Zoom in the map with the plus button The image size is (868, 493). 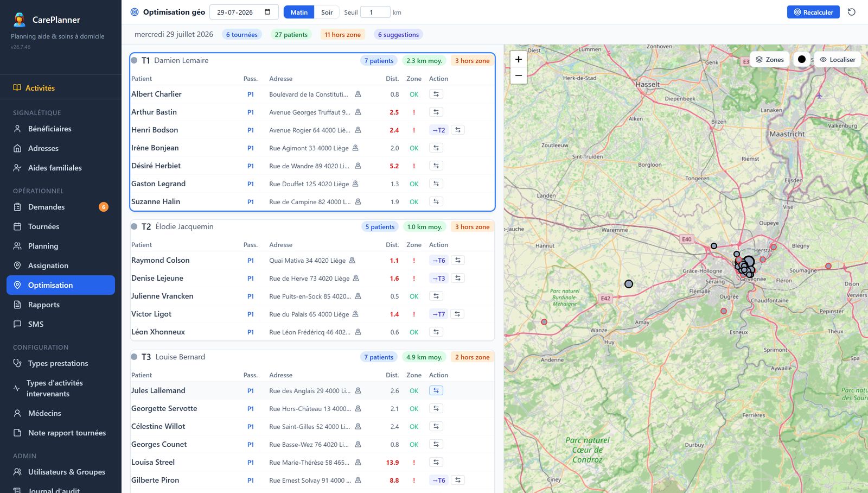point(519,59)
